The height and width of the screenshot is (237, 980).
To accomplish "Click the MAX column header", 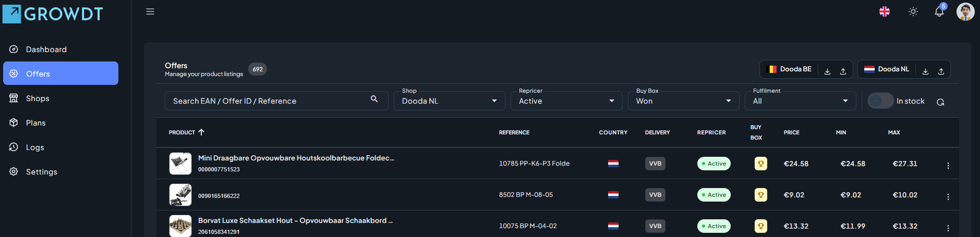I will pyautogui.click(x=894, y=132).
